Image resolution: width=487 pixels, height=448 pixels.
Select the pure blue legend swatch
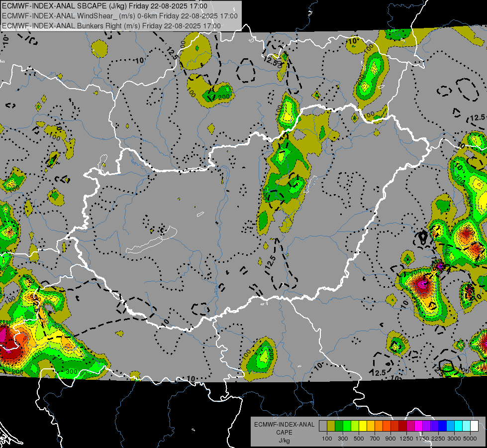point(443,426)
